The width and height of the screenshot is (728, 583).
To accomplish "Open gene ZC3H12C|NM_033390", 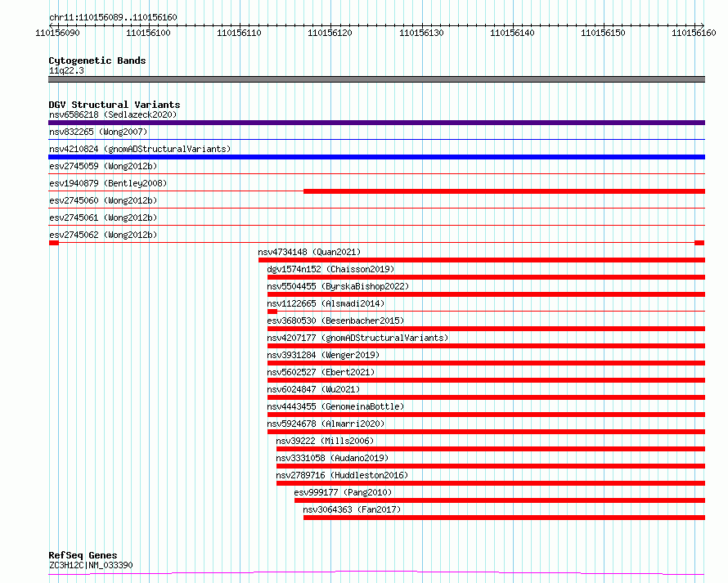I will (91, 565).
